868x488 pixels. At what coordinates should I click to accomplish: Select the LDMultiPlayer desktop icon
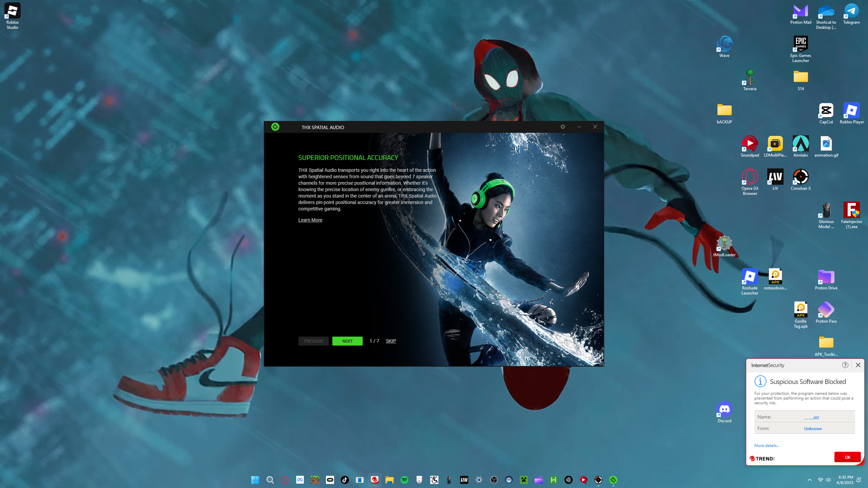pyautogui.click(x=775, y=146)
